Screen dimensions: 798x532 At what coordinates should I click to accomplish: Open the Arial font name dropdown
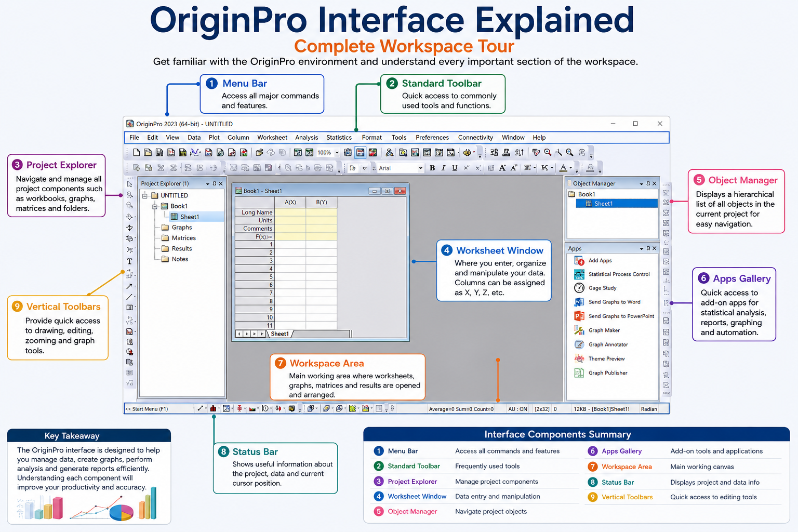(420, 168)
